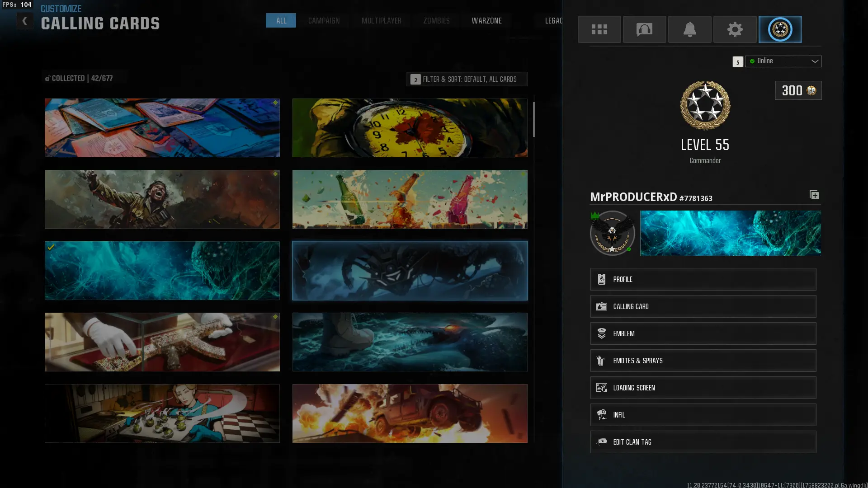Open the settings gear icon
Image resolution: width=868 pixels, height=488 pixels.
coord(735,29)
